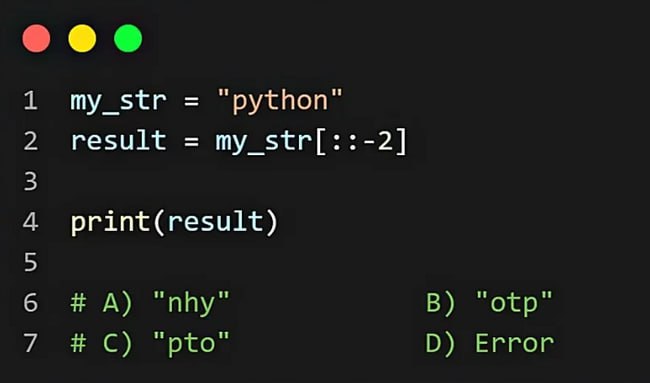The image size is (650, 383).
Task: Click the my_str variable on line 1
Action: pyautogui.click(x=119, y=102)
